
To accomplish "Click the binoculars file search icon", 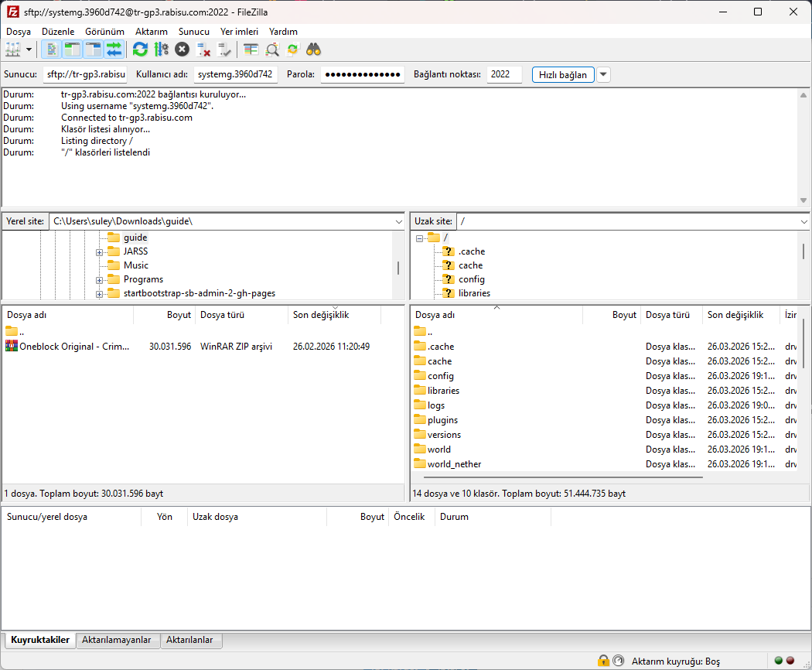I will point(313,50).
